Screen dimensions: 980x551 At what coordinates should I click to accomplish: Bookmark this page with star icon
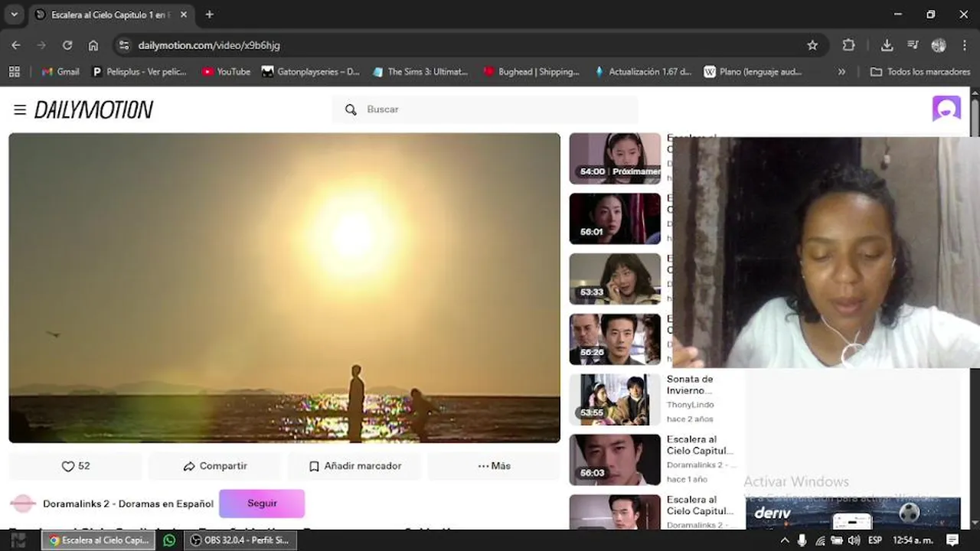pyautogui.click(x=812, y=45)
